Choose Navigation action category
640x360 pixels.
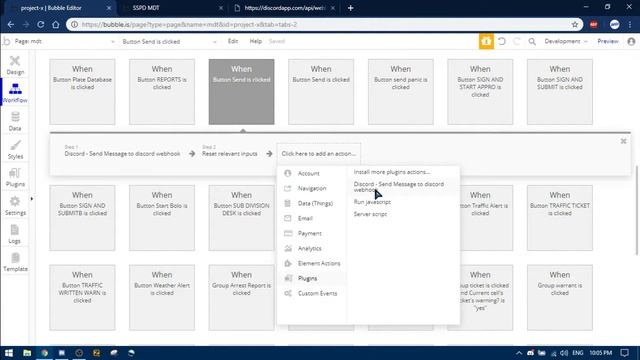pos(311,188)
